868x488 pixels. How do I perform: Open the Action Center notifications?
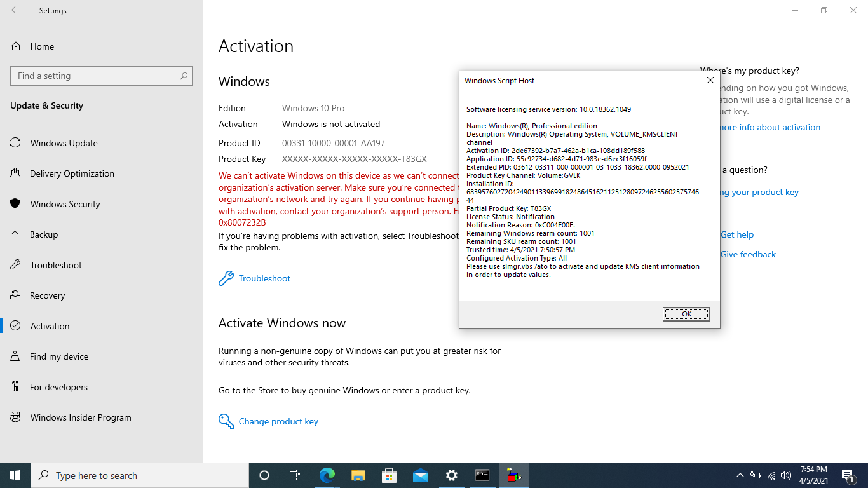pyautogui.click(x=848, y=475)
